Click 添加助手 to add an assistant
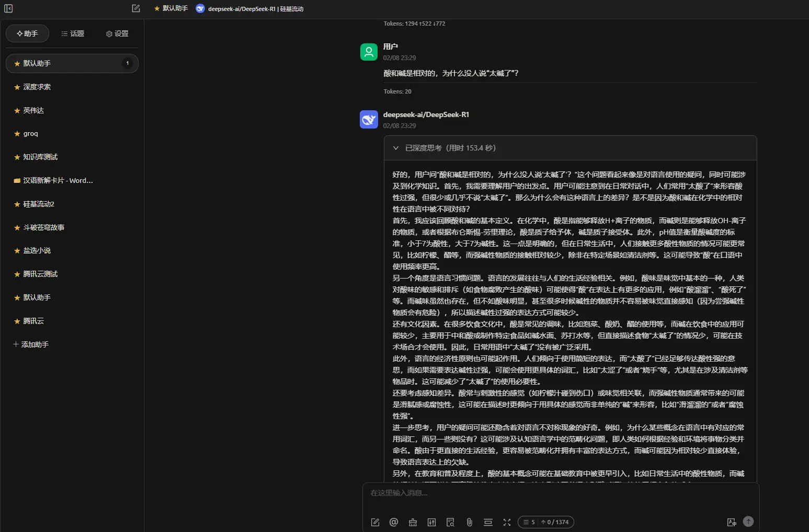Screen dimensions: 809x532 tap(30, 344)
